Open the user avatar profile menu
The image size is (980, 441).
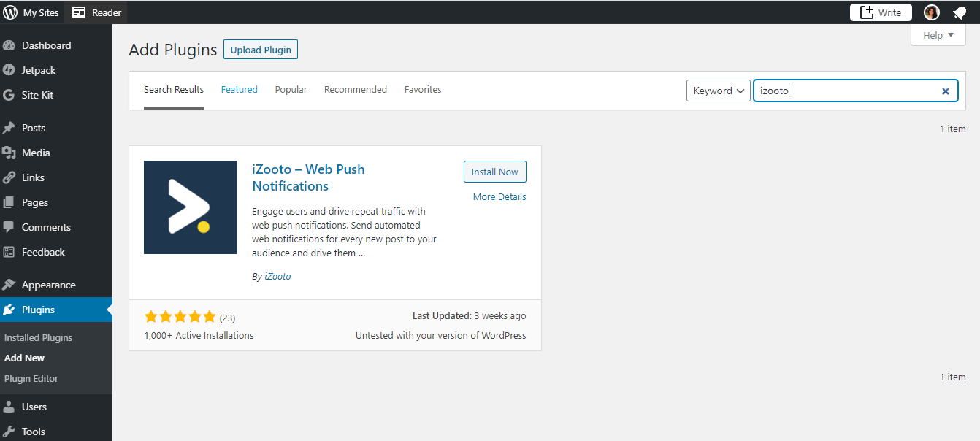[931, 12]
